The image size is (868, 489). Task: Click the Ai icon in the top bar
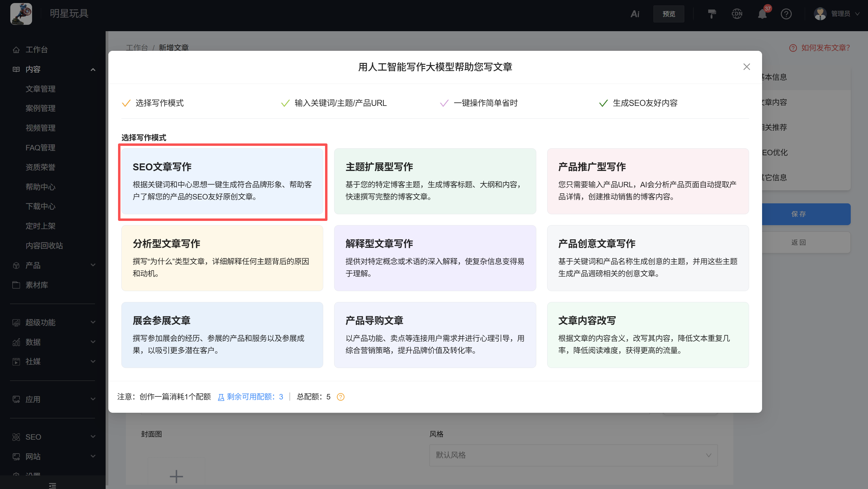[635, 14]
